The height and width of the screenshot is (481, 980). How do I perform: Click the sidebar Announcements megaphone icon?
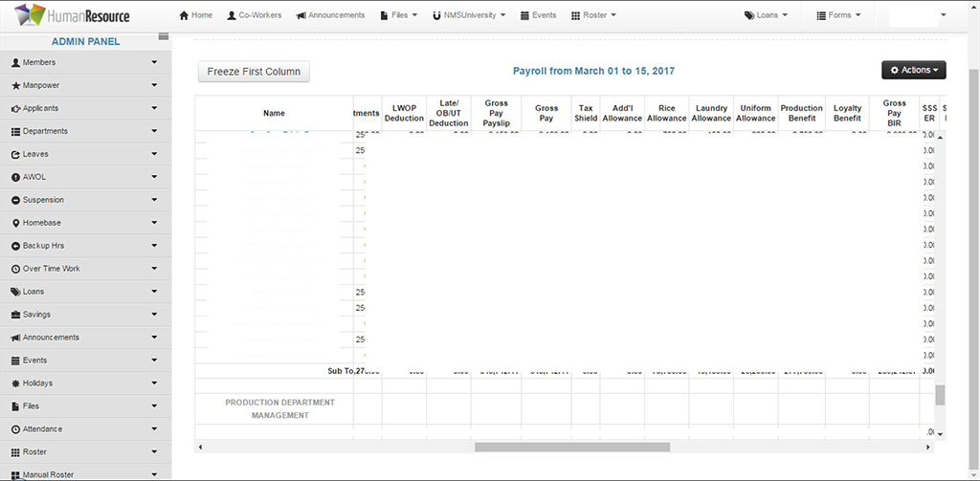pyautogui.click(x=16, y=338)
